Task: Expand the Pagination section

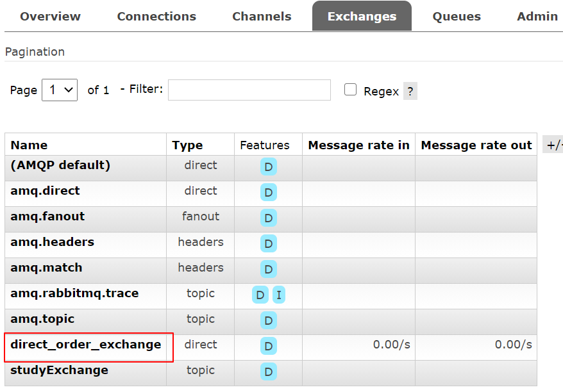Action: coord(35,52)
